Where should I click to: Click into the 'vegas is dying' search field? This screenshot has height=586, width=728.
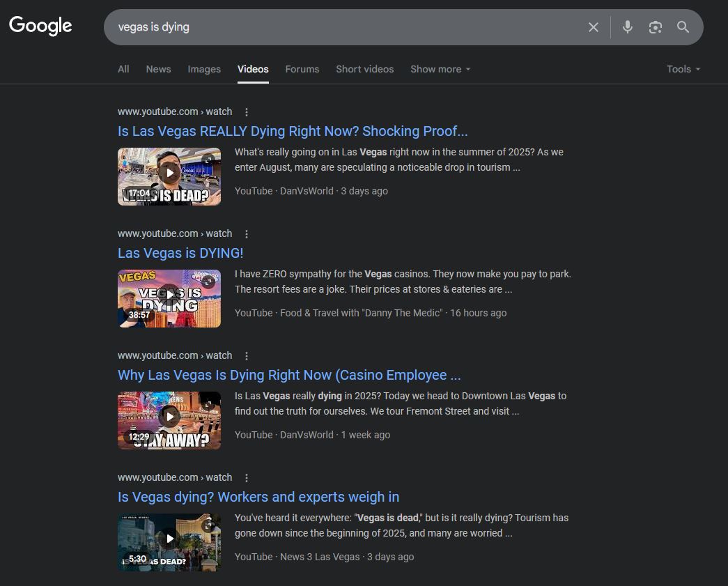pos(343,27)
